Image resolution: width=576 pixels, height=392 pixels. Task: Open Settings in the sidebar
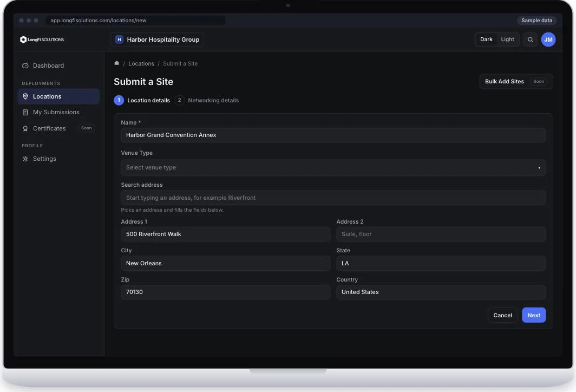click(x=58, y=159)
